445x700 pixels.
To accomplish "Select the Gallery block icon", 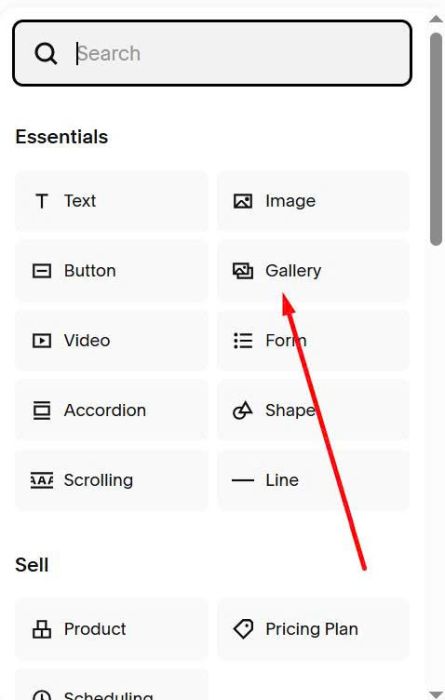I will [243, 271].
